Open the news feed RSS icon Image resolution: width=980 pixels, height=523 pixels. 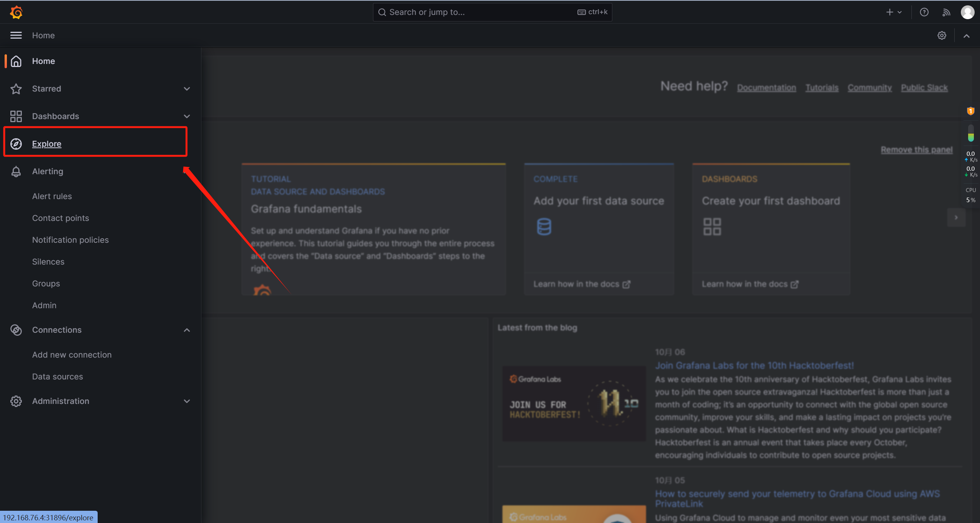(x=946, y=12)
